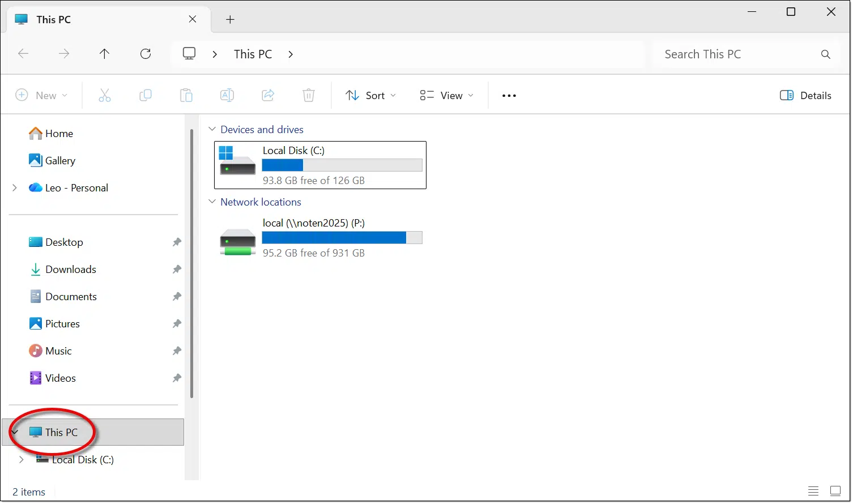853x504 pixels.
Task: Toggle the Details pane
Action: pyautogui.click(x=805, y=96)
